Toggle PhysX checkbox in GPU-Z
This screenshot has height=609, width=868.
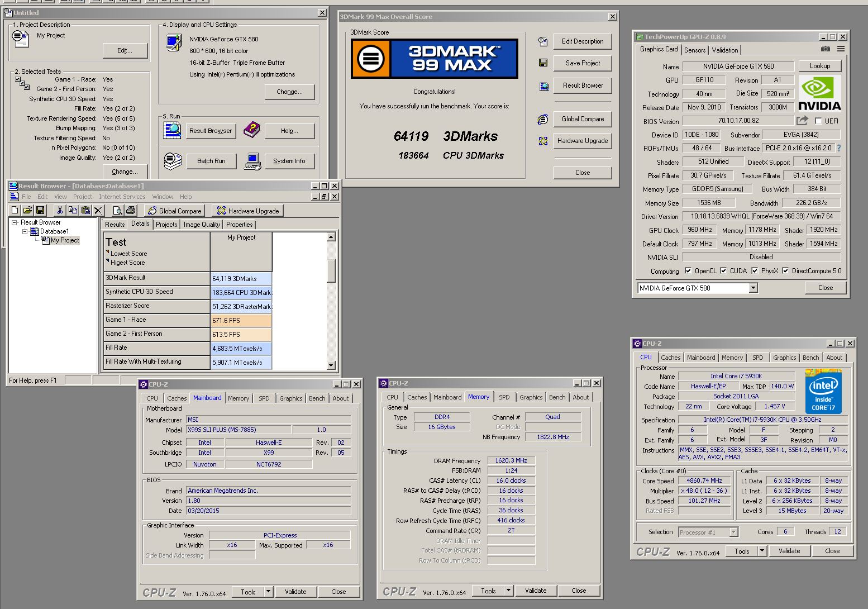pos(755,271)
